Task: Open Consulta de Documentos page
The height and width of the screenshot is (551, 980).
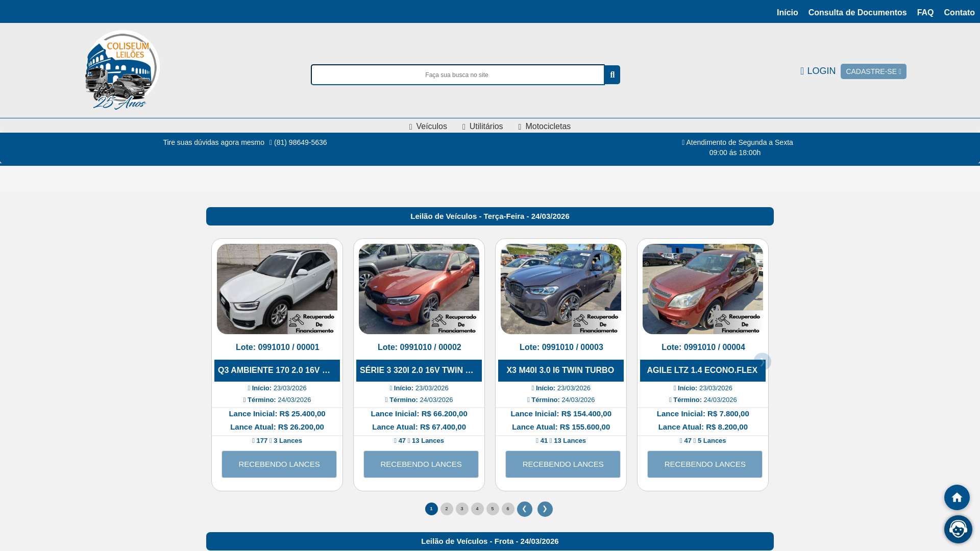Action: pyautogui.click(x=857, y=12)
